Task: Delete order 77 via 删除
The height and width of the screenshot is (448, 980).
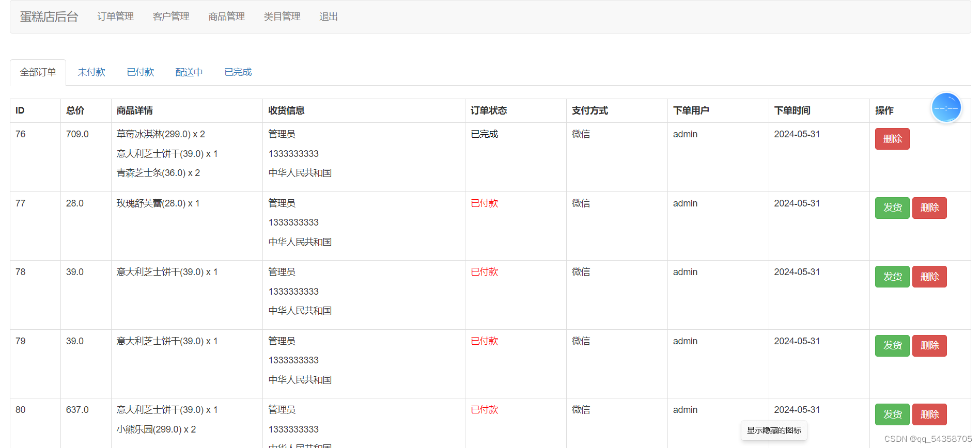Action: [x=929, y=208]
